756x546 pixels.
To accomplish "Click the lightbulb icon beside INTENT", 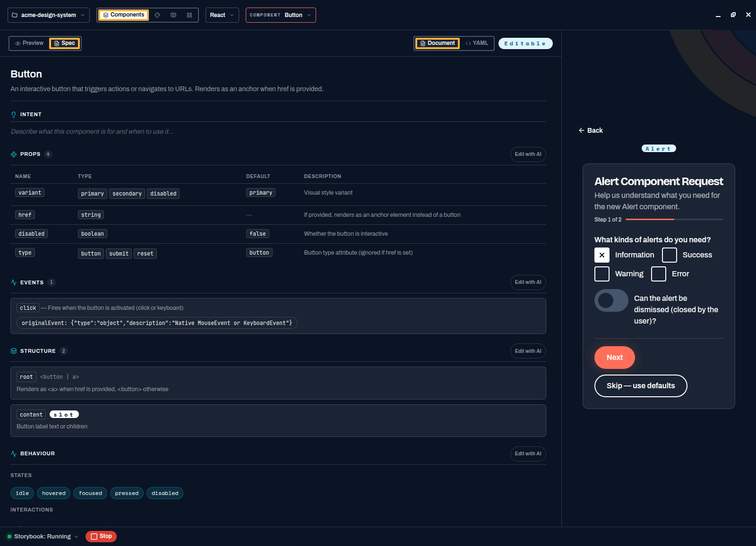I will point(14,115).
